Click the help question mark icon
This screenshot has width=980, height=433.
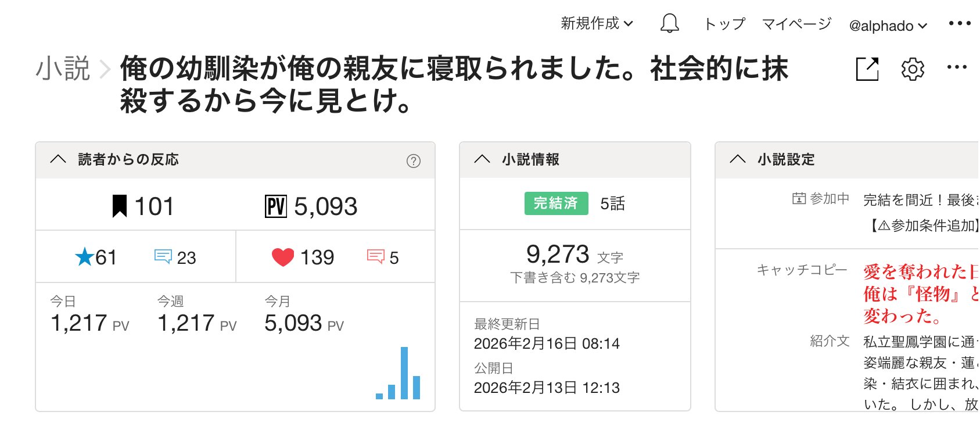(x=413, y=161)
